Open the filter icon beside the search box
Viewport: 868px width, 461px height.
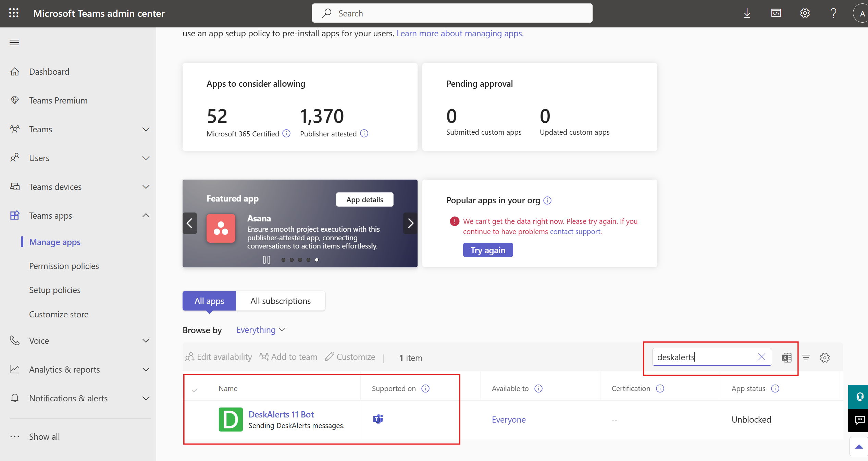pyautogui.click(x=806, y=357)
